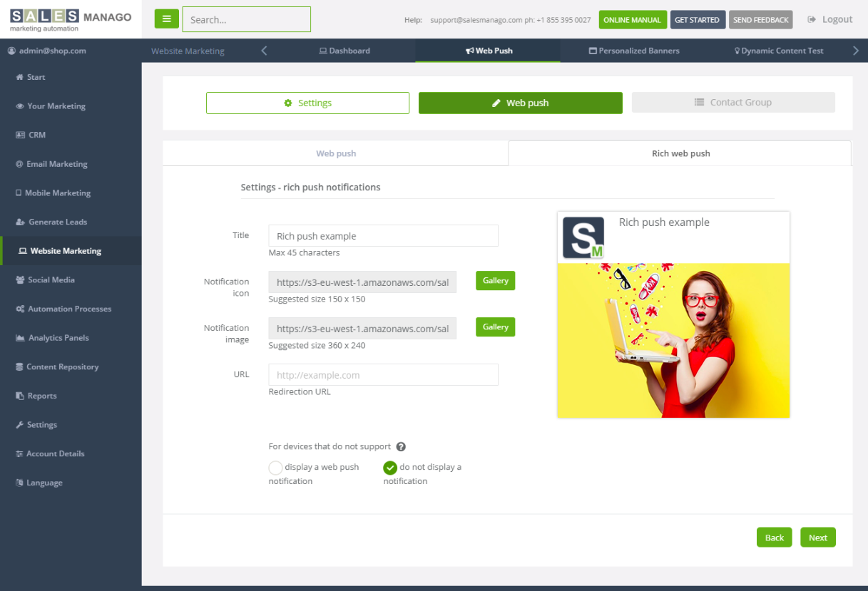Open the Personalized Banners tab
This screenshot has height=591, width=868.
(x=634, y=51)
